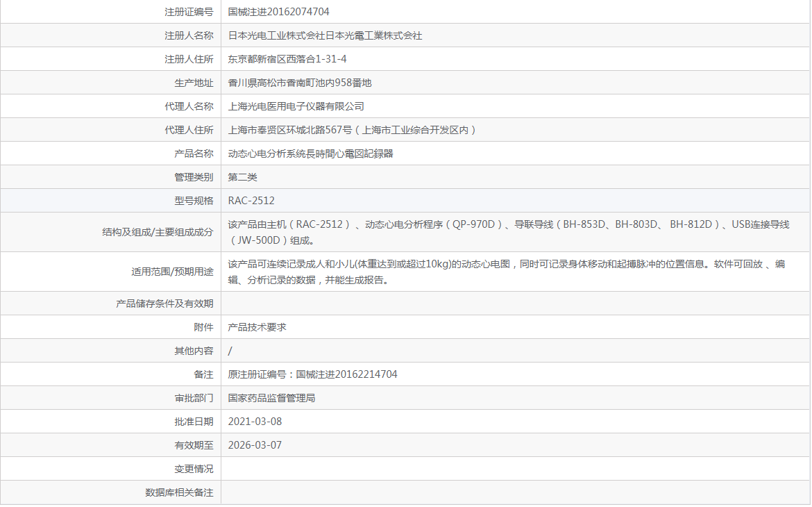The width and height of the screenshot is (812, 507).
Task: Click product name 动态心电分析系统
Action: point(267,153)
